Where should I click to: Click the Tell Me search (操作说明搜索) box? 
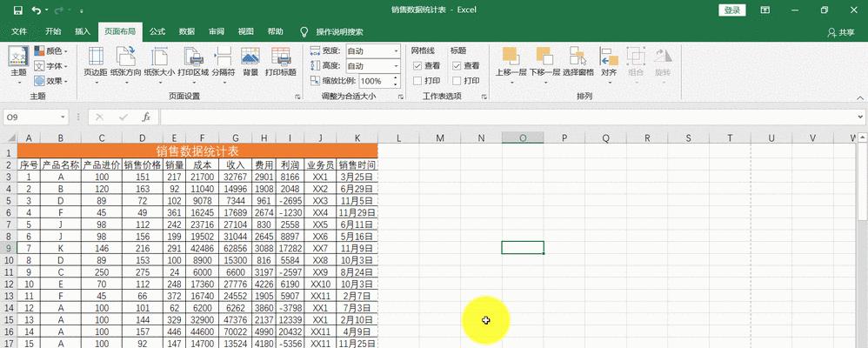click(x=339, y=32)
